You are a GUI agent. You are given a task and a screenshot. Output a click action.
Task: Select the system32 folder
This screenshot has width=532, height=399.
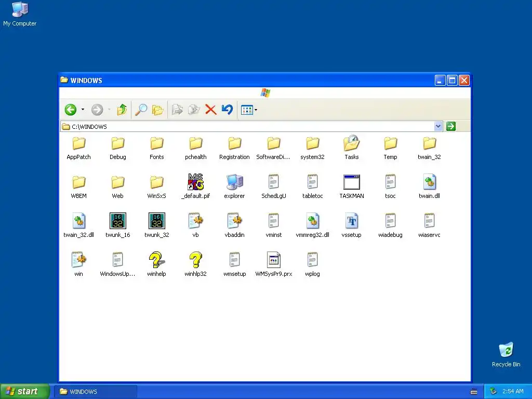[x=312, y=149]
